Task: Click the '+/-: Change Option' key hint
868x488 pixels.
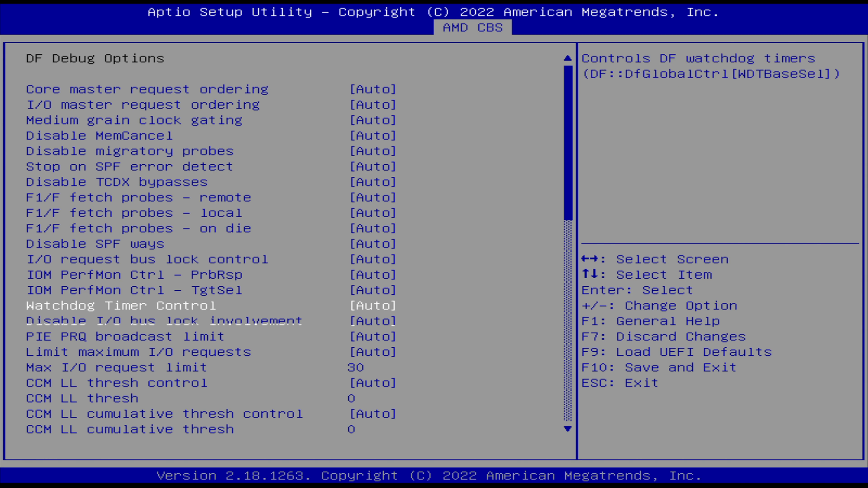Action: [659, 306]
